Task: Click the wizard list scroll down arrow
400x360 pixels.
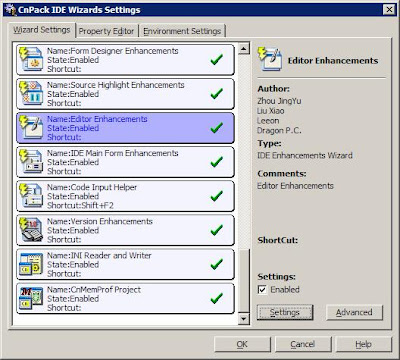Action: click(x=244, y=319)
